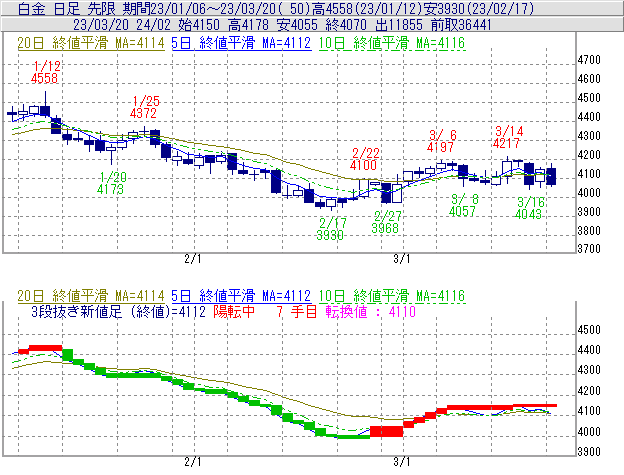Viewport: 624px width, 475px height.
Task: Click the 3/1 date label under upper chart
Action: (402, 259)
